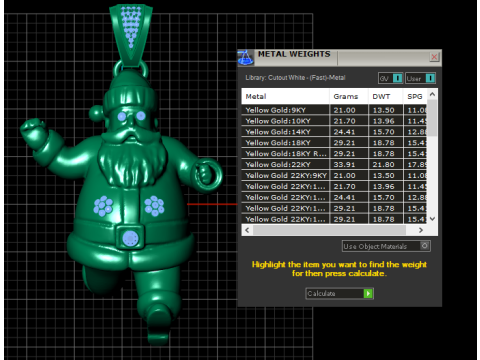Click the vertical scrollbar thumb

pyautogui.click(x=432, y=117)
